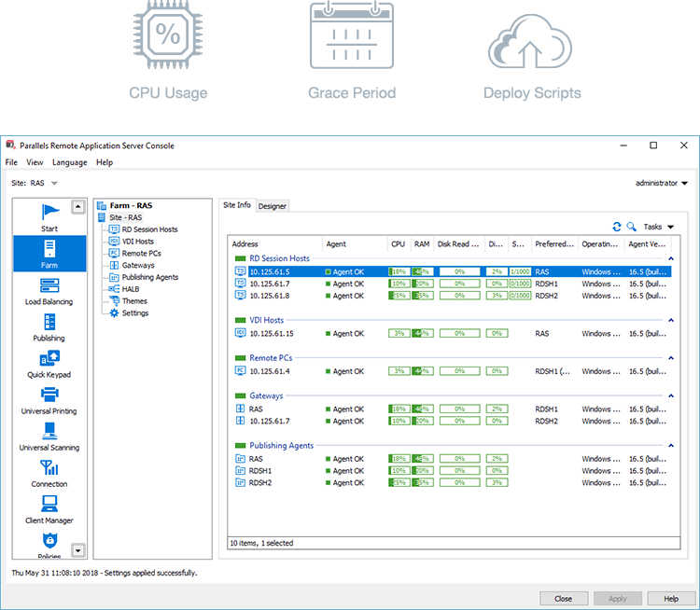Select Remote PC row 10.125.61.4
Screen dimensions: 700x610
tap(453, 371)
